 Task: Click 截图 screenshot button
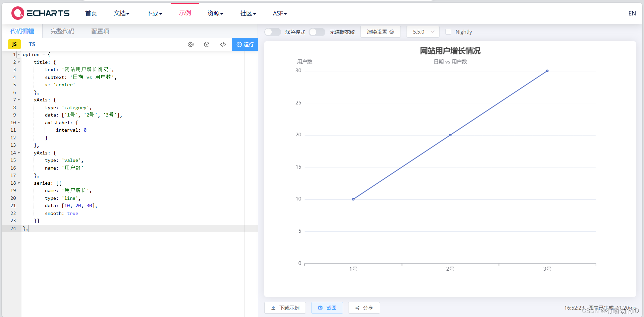tap(327, 308)
